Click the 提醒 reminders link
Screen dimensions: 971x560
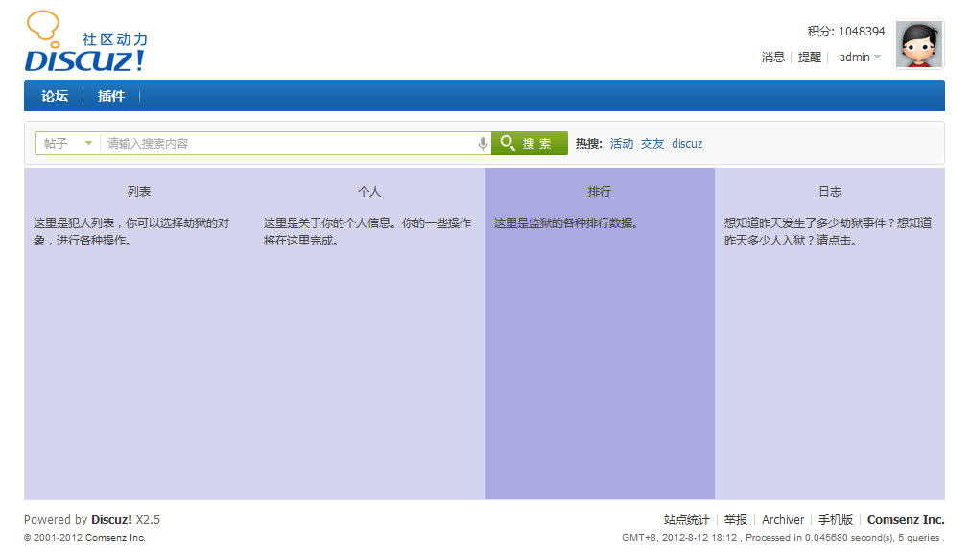pyautogui.click(x=810, y=57)
